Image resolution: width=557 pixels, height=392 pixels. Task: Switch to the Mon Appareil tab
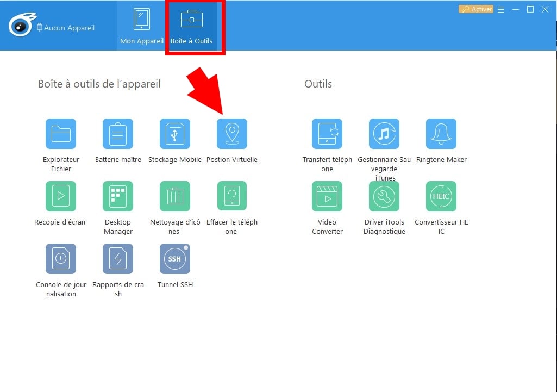point(142,26)
